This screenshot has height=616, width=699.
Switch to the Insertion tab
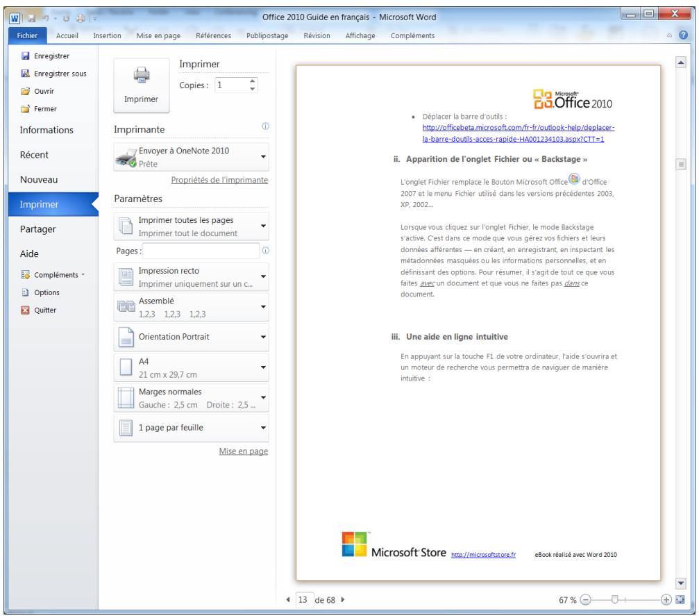pos(107,35)
